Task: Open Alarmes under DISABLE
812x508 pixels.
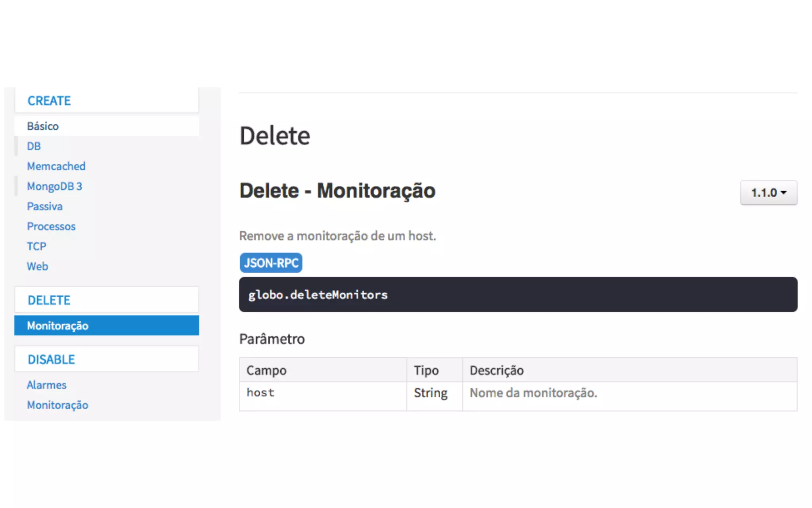Action: click(x=46, y=385)
